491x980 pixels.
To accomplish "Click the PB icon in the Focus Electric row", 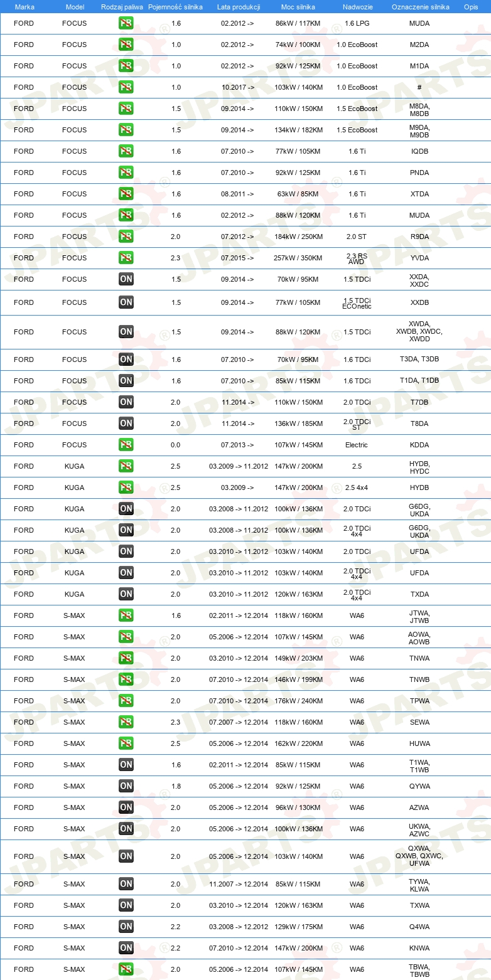I will pyautogui.click(x=126, y=445).
